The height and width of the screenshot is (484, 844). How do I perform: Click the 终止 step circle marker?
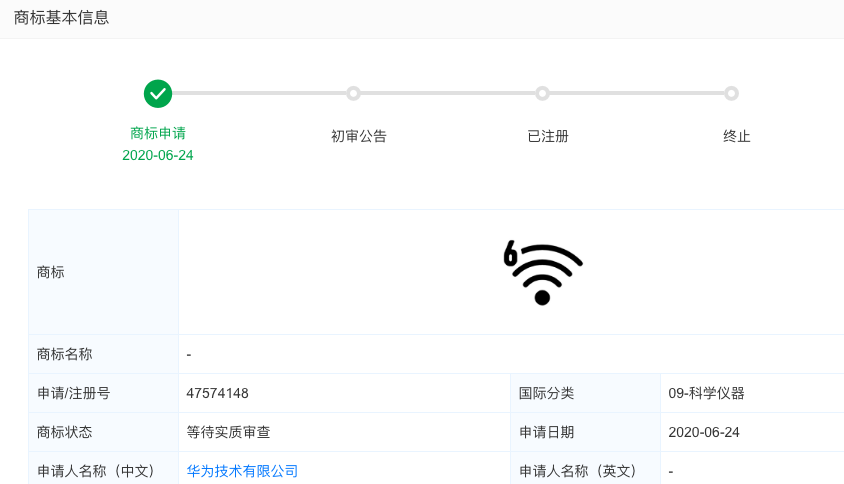[x=731, y=94]
